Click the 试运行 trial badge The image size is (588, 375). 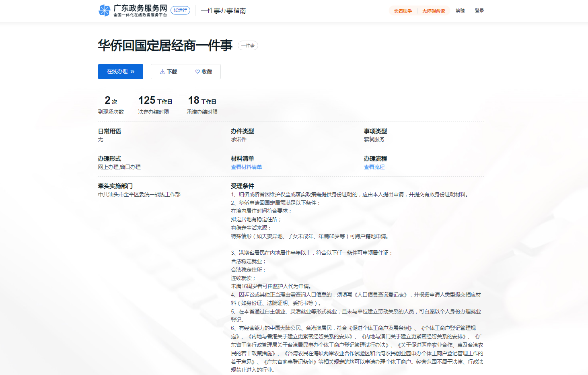click(180, 10)
